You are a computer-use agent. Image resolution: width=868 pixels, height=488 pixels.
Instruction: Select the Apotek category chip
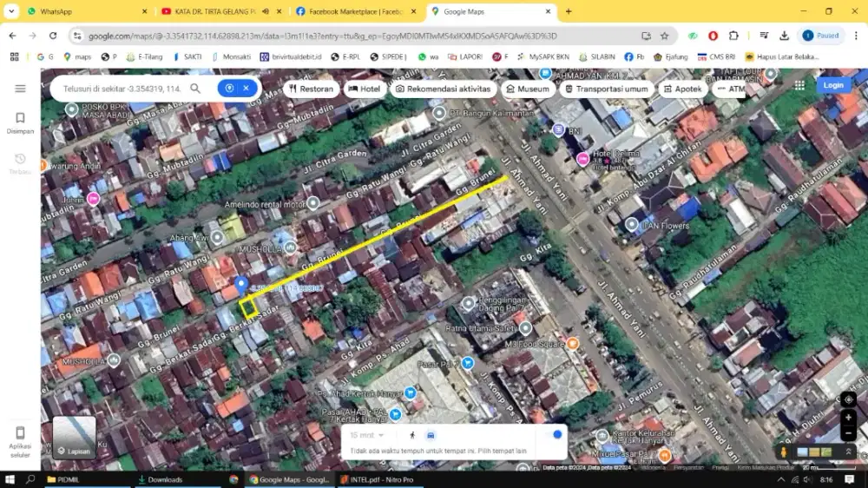(682, 89)
